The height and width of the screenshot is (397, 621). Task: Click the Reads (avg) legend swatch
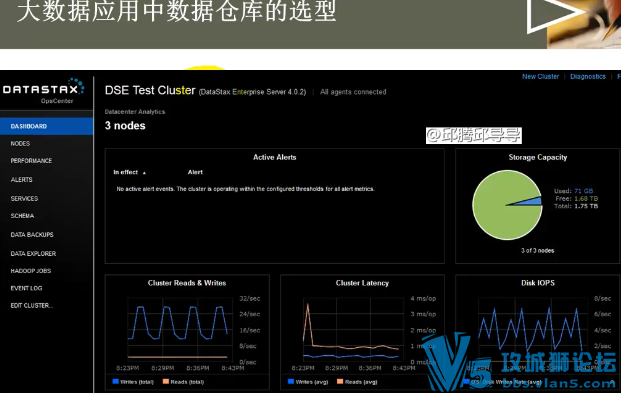[340, 382]
